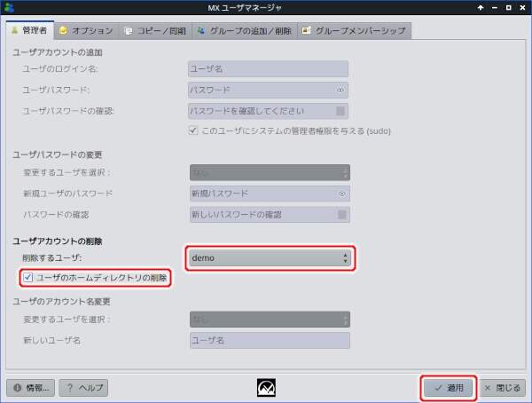Show user password via eye icon
Viewport: 532px width, 403px height.
pyautogui.click(x=340, y=90)
